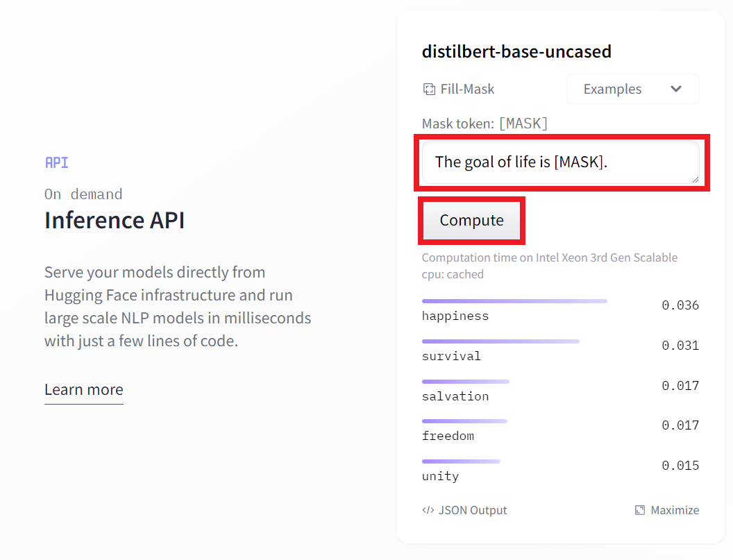
Task: Click the Fill-Mask task label
Action: [467, 89]
